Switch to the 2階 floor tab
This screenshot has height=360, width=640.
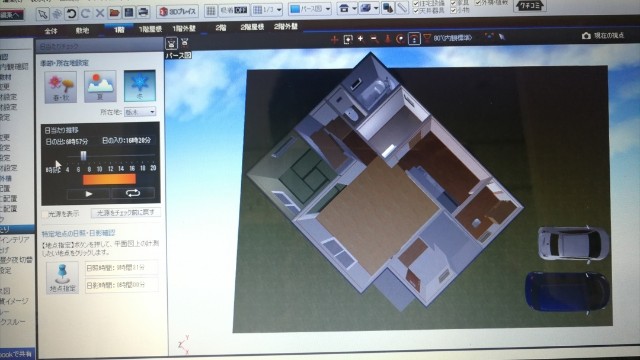(x=221, y=28)
